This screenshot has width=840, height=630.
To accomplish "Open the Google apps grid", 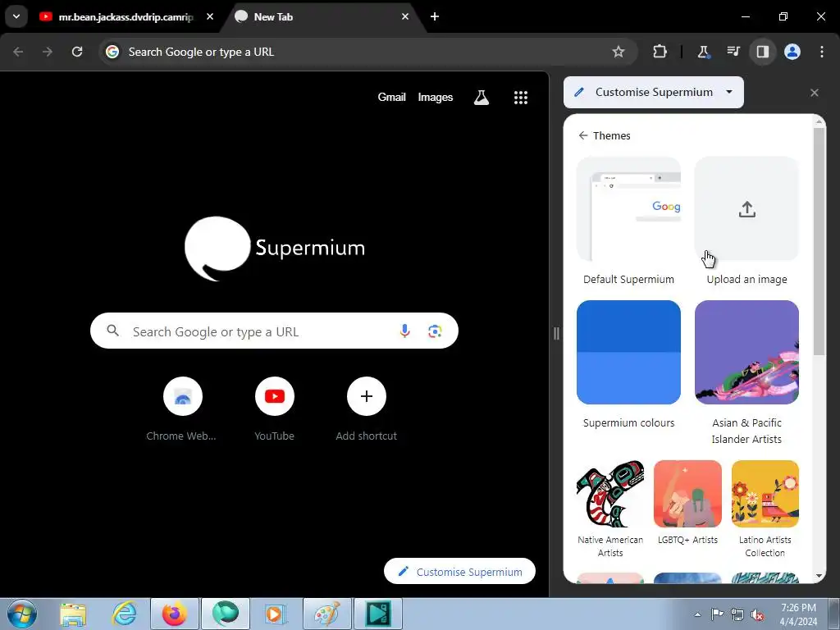I will (521, 97).
